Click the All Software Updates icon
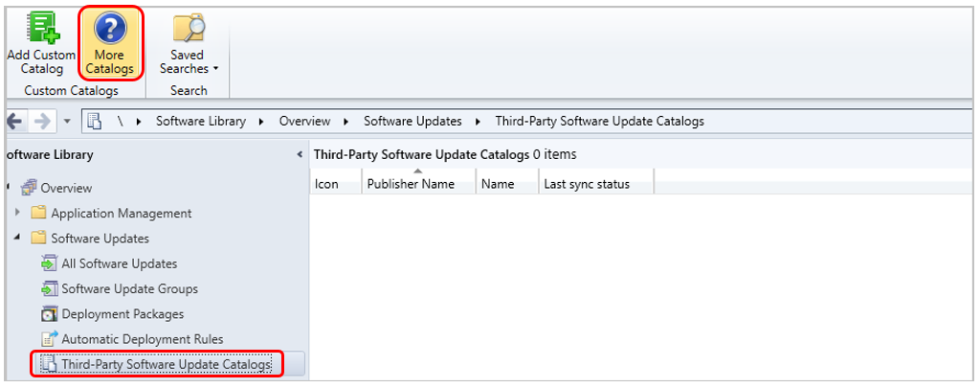 (x=50, y=263)
